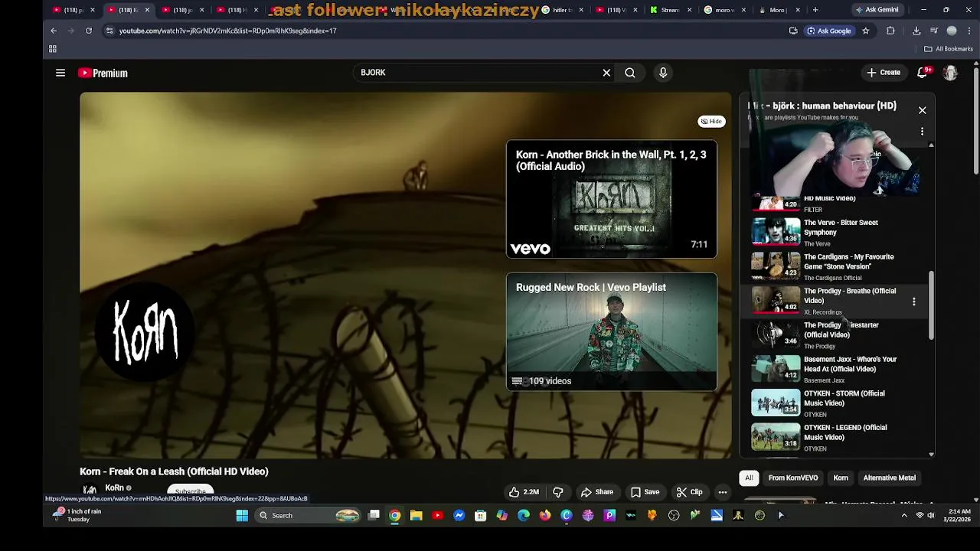
Task: Open OTYKEN LEGEND thumbnail
Action: click(776, 436)
